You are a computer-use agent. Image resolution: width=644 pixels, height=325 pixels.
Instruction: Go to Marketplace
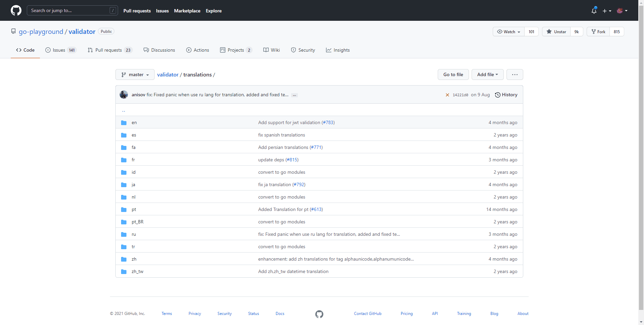coord(187,11)
